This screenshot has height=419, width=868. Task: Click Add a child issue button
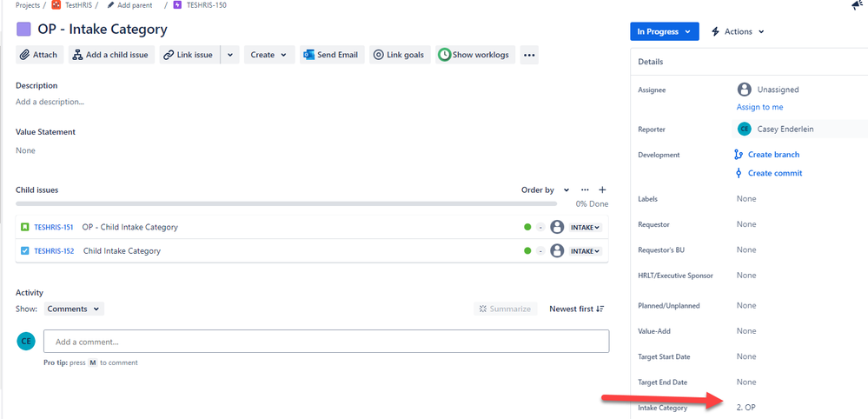(x=111, y=55)
